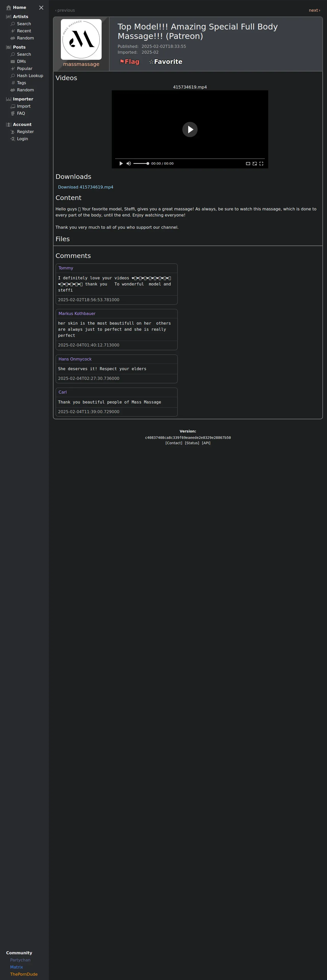
Task: Open the massmassage artist name link
Action: point(81,64)
